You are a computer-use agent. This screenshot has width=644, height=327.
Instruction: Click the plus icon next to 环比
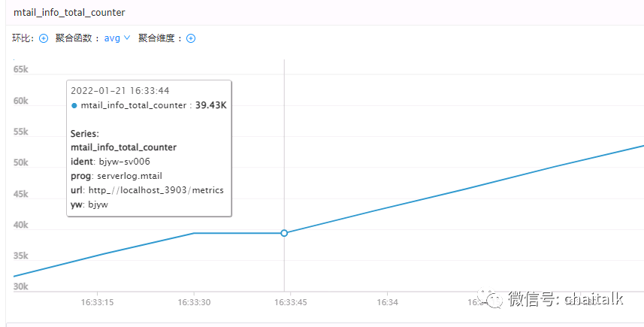pos(44,38)
